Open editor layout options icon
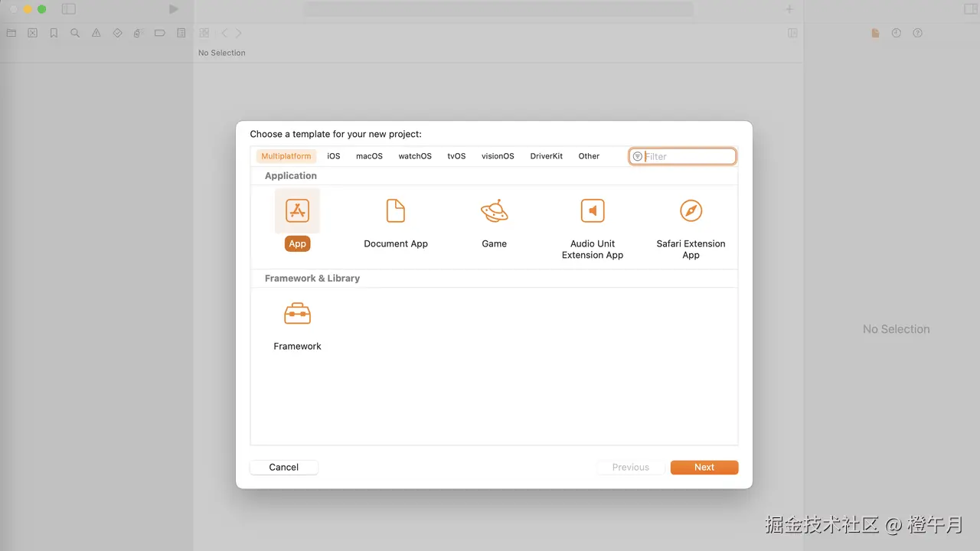Screen dimensions: 980x551 pyautogui.click(x=792, y=33)
